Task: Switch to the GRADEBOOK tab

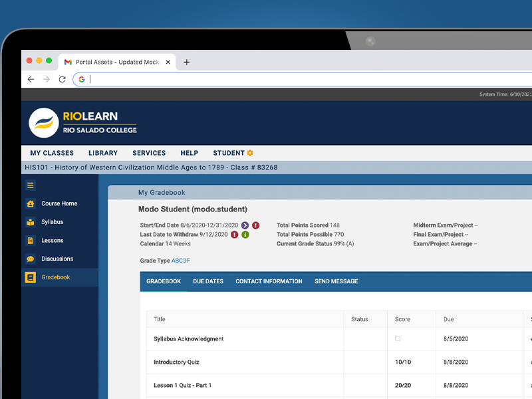Action: 164,281
